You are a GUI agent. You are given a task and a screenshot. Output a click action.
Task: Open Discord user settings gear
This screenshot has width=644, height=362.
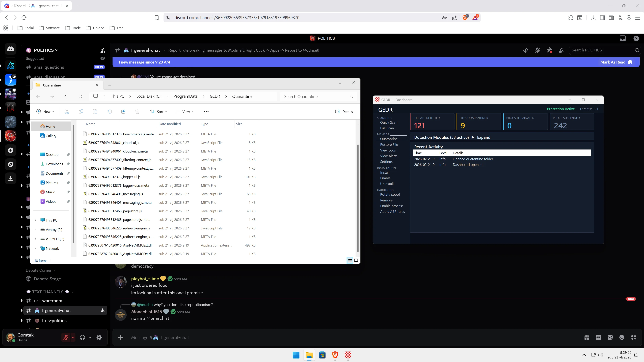click(x=99, y=338)
